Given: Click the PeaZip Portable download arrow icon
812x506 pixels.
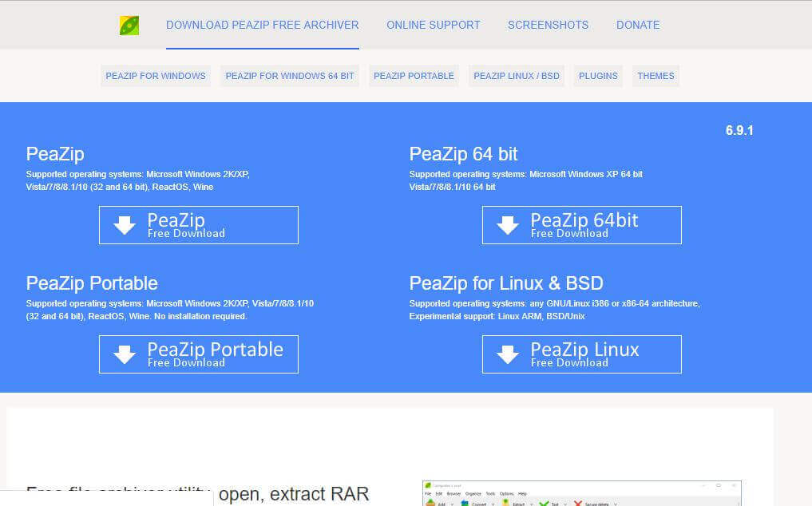Looking at the screenshot, I should pyautogui.click(x=125, y=355).
